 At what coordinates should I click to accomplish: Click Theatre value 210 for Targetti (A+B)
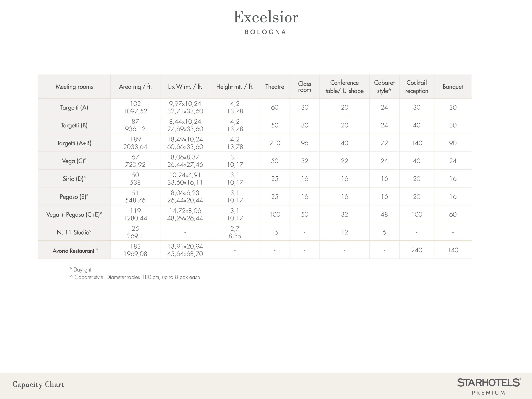[275, 143]
